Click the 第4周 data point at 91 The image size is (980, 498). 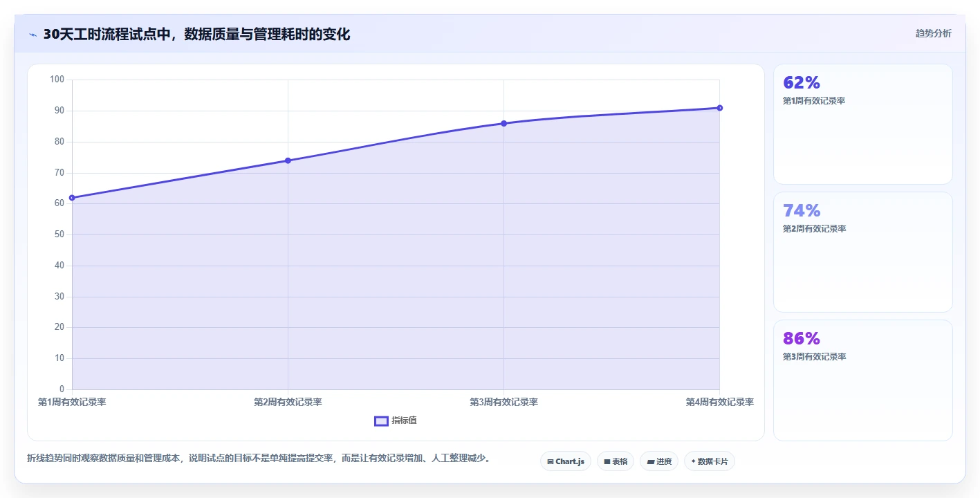tap(719, 108)
